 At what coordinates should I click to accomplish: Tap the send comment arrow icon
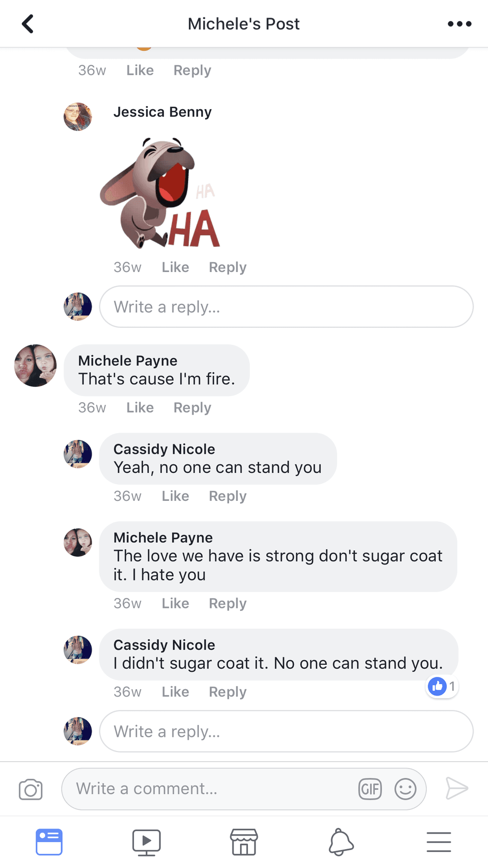click(x=456, y=788)
